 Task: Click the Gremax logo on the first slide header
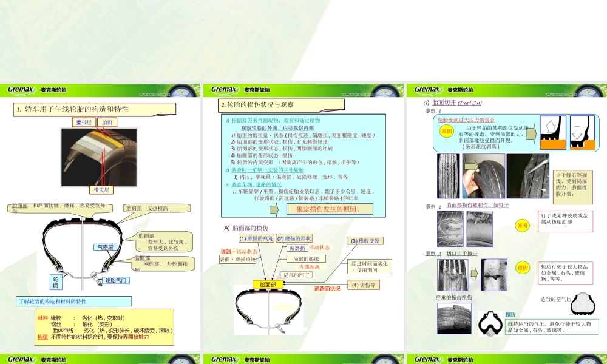[21, 88]
